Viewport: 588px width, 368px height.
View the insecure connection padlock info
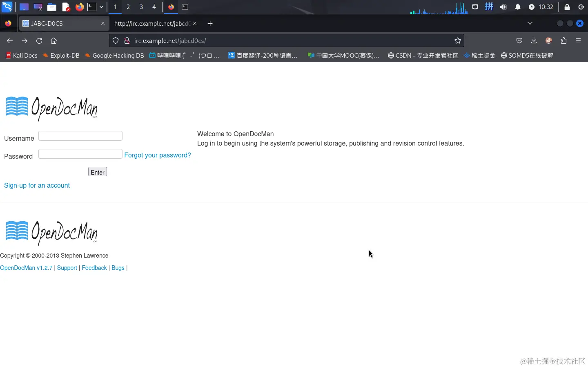point(127,41)
